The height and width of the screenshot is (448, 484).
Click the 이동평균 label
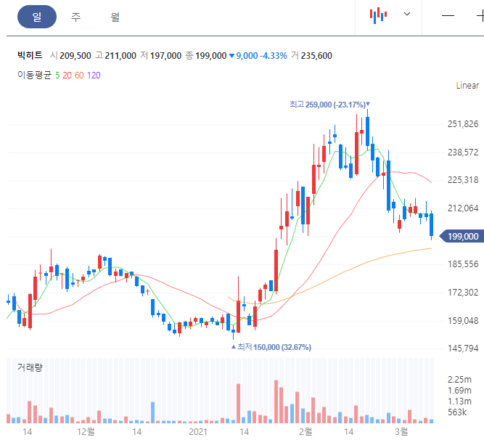click(34, 75)
